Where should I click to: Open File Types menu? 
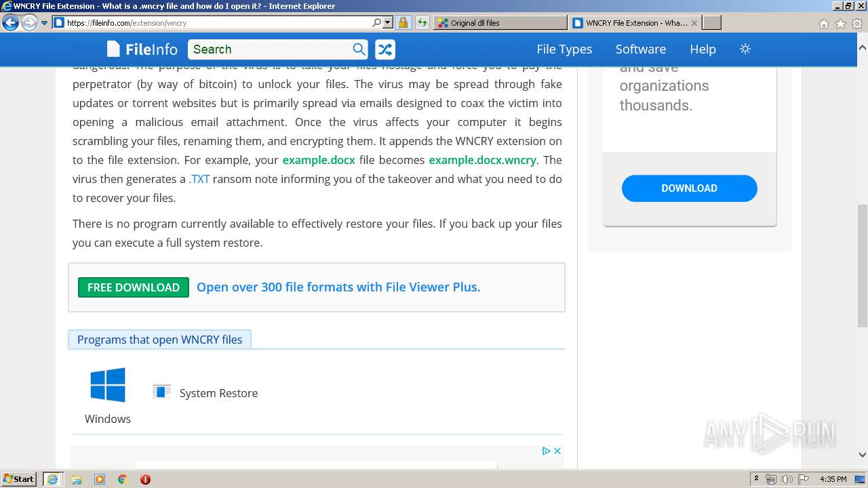[x=564, y=49]
